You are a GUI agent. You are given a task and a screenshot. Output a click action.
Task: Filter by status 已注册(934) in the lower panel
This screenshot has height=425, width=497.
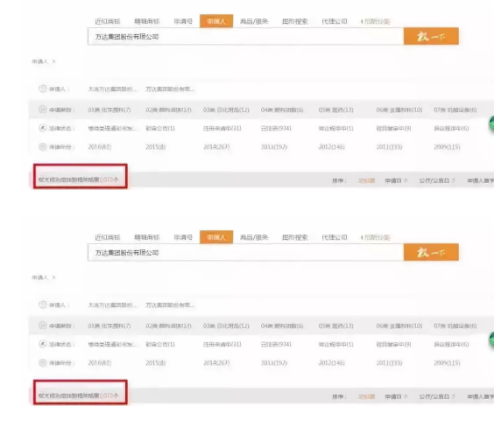pyautogui.click(x=276, y=344)
